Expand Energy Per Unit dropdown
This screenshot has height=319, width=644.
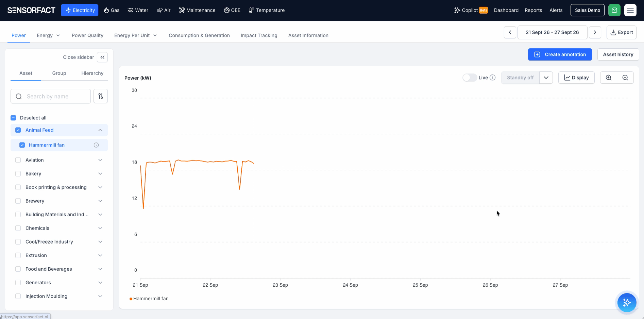(x=155, y=35)
